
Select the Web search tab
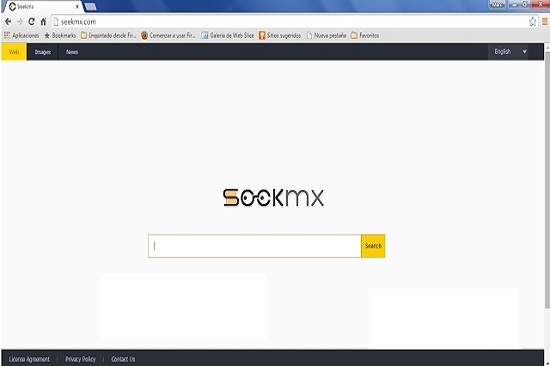[14, 52]
